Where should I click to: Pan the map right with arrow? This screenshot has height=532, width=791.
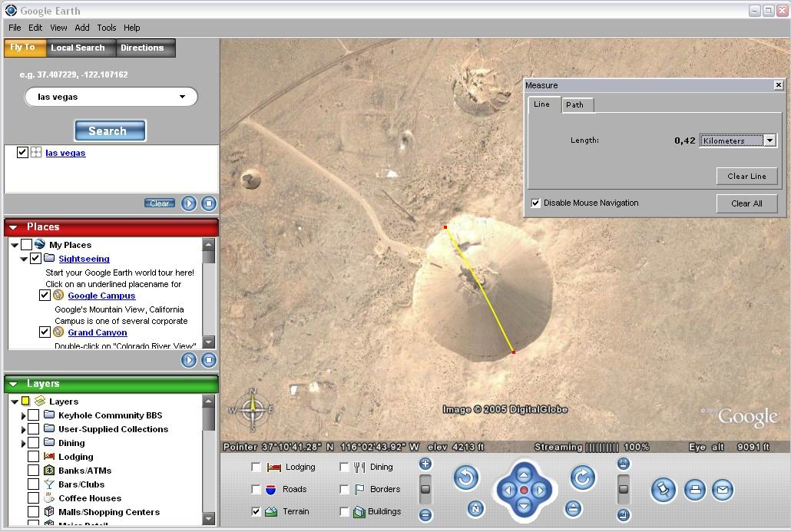tap(540, 490)
